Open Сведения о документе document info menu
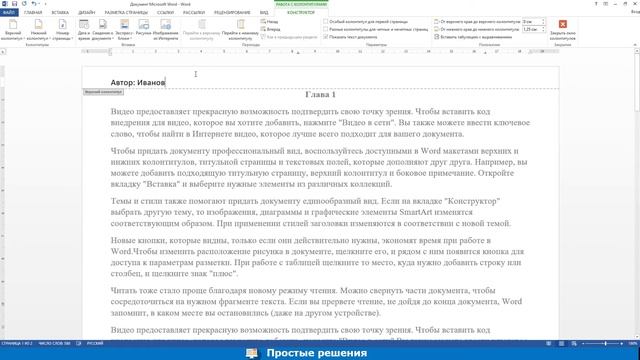Viewport: 640px width, 360px height. coord(102,29)
